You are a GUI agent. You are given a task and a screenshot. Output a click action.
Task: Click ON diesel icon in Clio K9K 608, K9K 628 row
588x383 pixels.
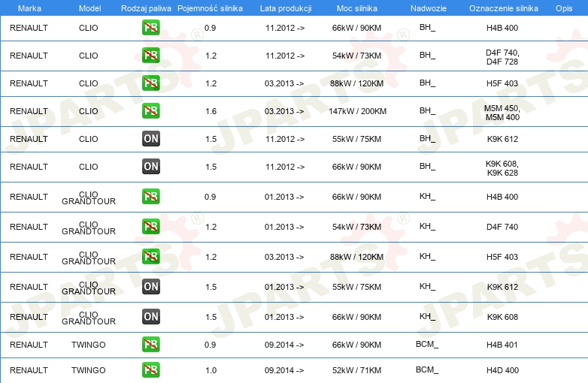[150, 166]
